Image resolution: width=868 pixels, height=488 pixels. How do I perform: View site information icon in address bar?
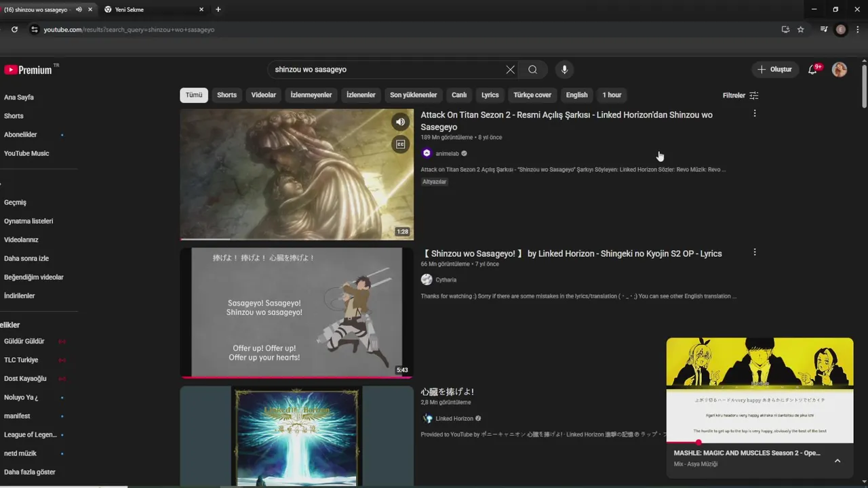pos(35,29)
